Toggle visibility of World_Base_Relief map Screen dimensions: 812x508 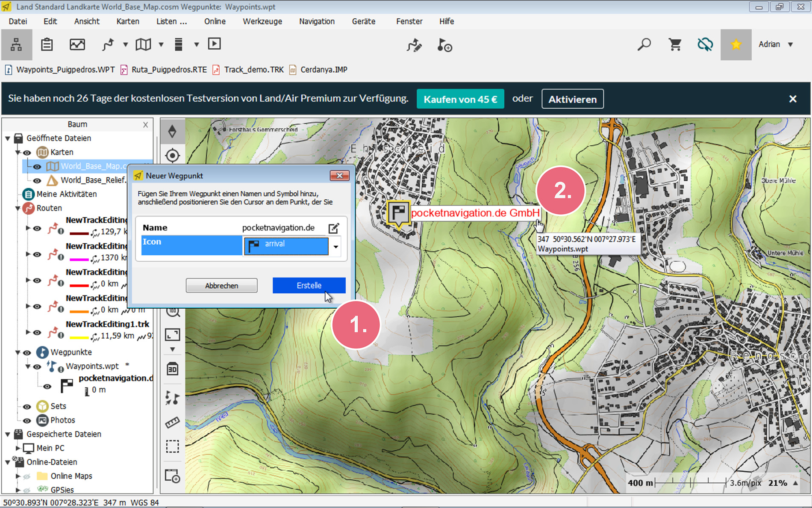(37, 180)
